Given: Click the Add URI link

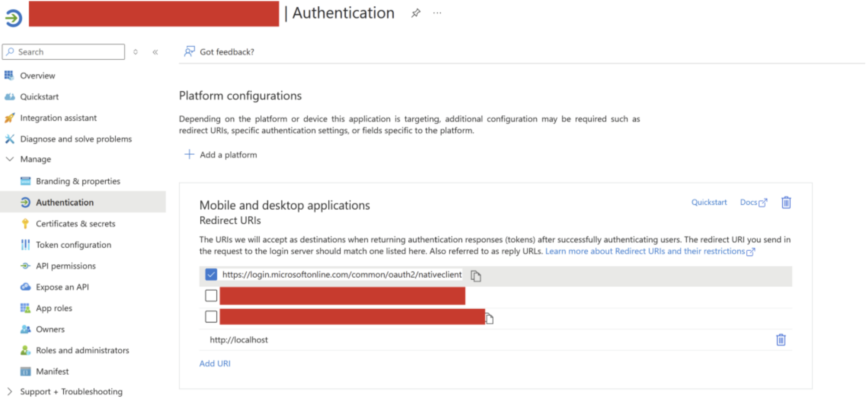Looking at the screenshot, I should coord(215,363).
